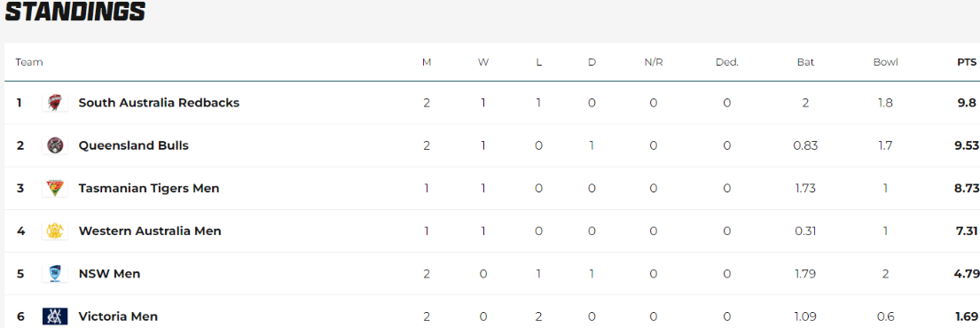Click the STANDINGS heading
980x328 pixels.
75,12
